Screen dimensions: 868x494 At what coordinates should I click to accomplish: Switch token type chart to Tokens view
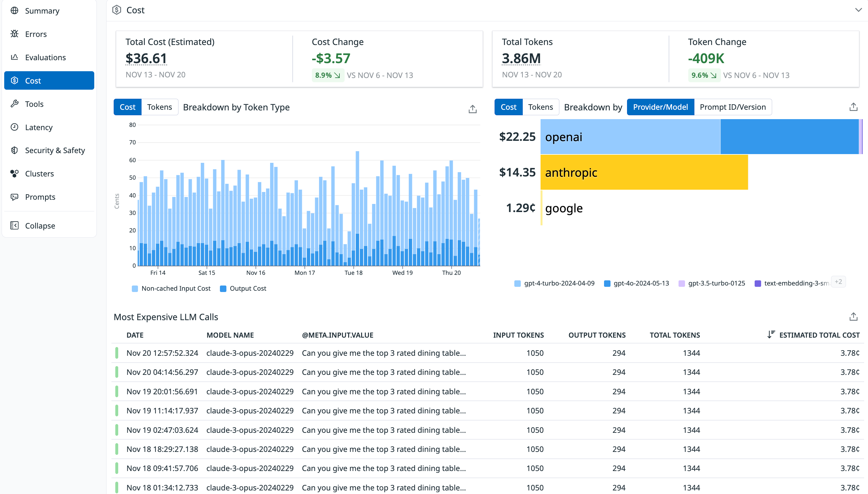(x=159, y=107)
